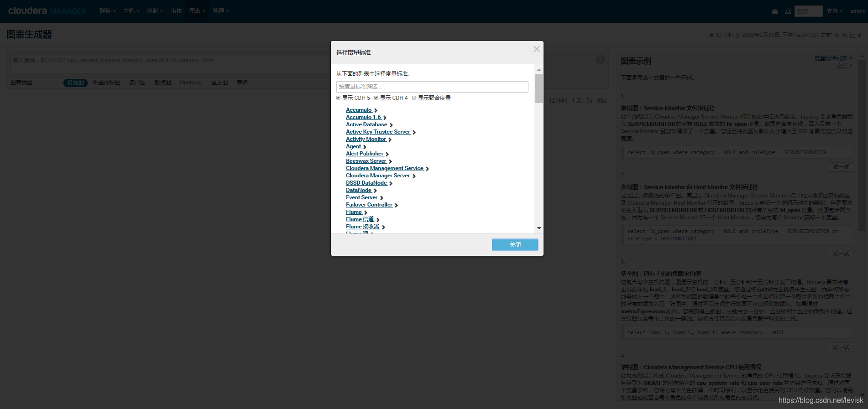The height and width of the screenshot is (409, 868).
Task: Open the 群集 menu
Action: coord(108,11)
